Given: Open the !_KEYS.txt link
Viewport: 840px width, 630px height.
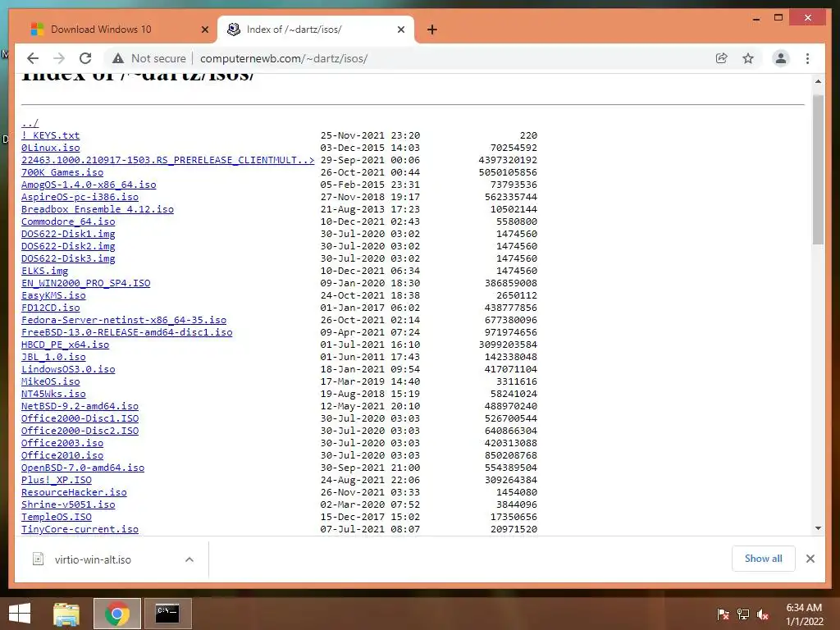Looking at the screenshot, I should coord(50,135).
